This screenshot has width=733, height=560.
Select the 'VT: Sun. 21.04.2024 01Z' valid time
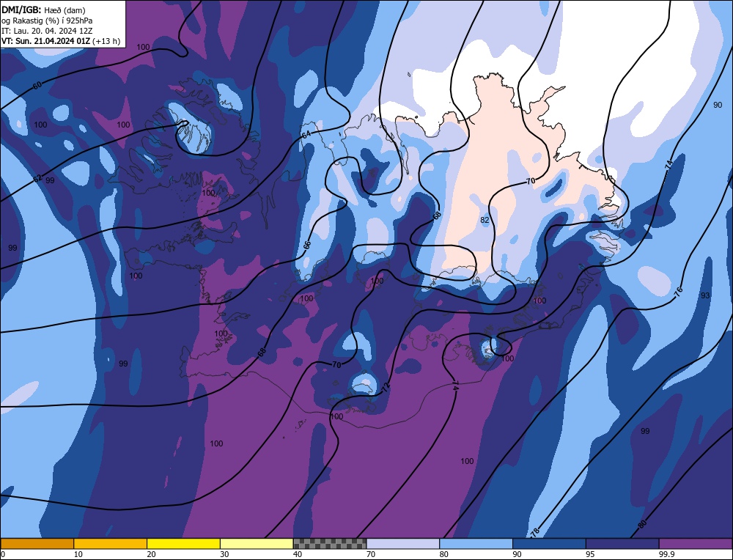45,41
